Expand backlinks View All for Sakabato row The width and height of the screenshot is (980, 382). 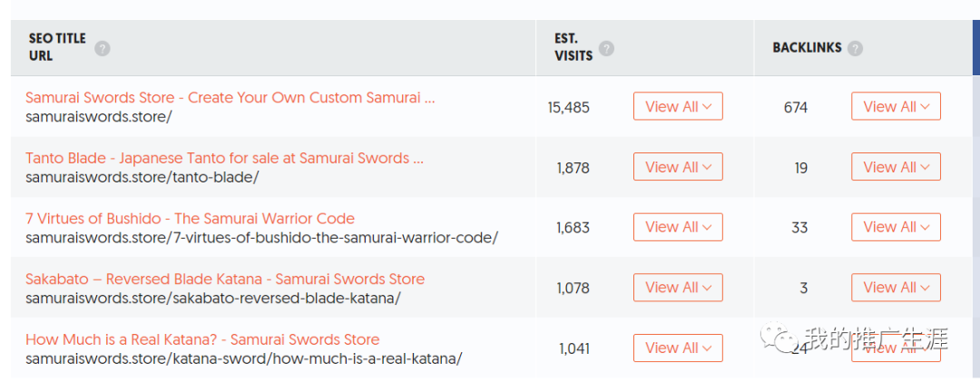(896, 288)
